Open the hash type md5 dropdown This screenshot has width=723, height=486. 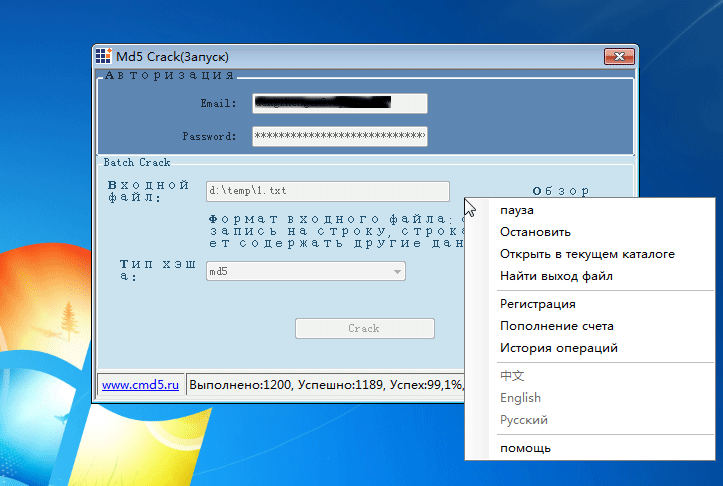click(306, 271)
